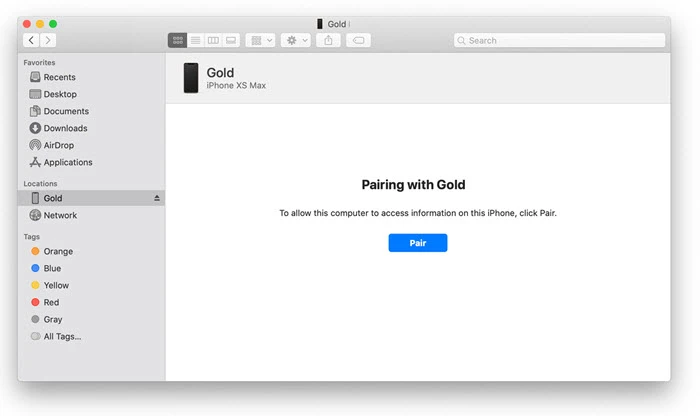Open the gear action menu
The height and width of the screenshot is (416, 700).
pos(297,40)
